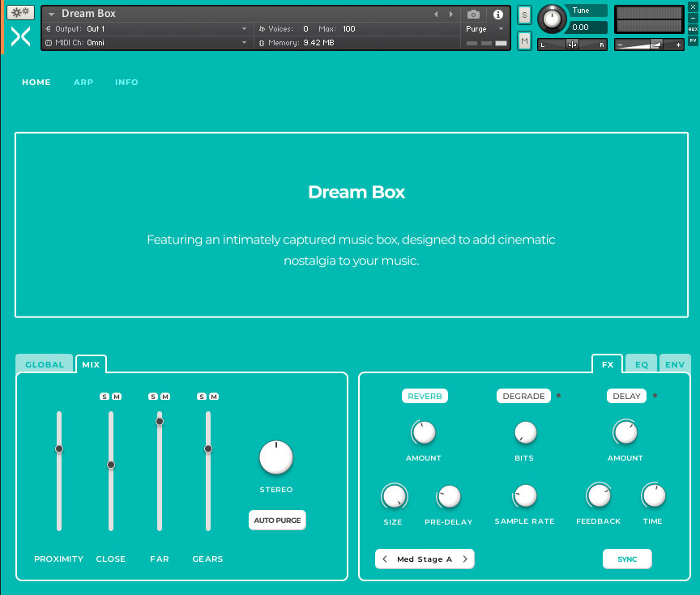Click the Proximity slider handle
This screenshot has height=595, width=700.
click(59, 448)
